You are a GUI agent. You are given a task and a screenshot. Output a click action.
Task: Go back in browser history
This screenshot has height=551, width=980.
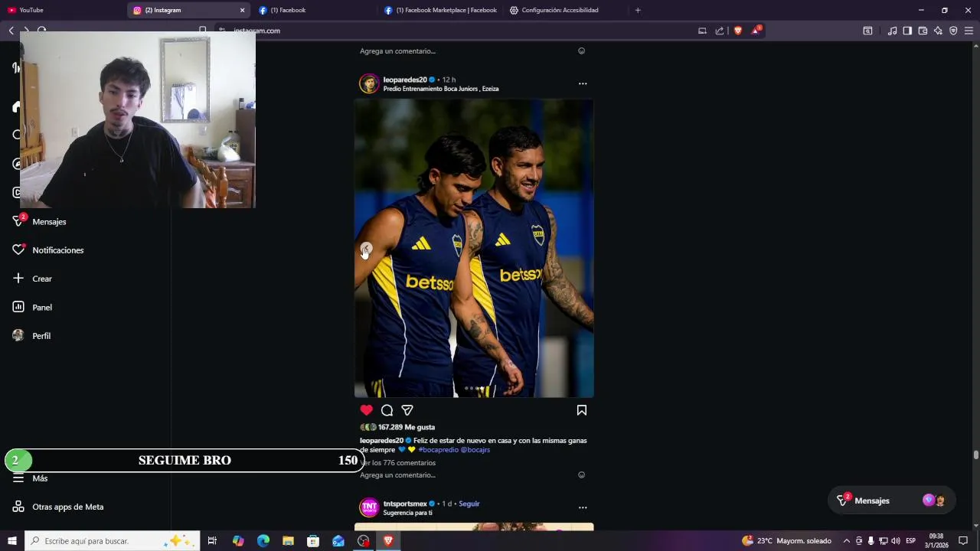coord(11,31)
